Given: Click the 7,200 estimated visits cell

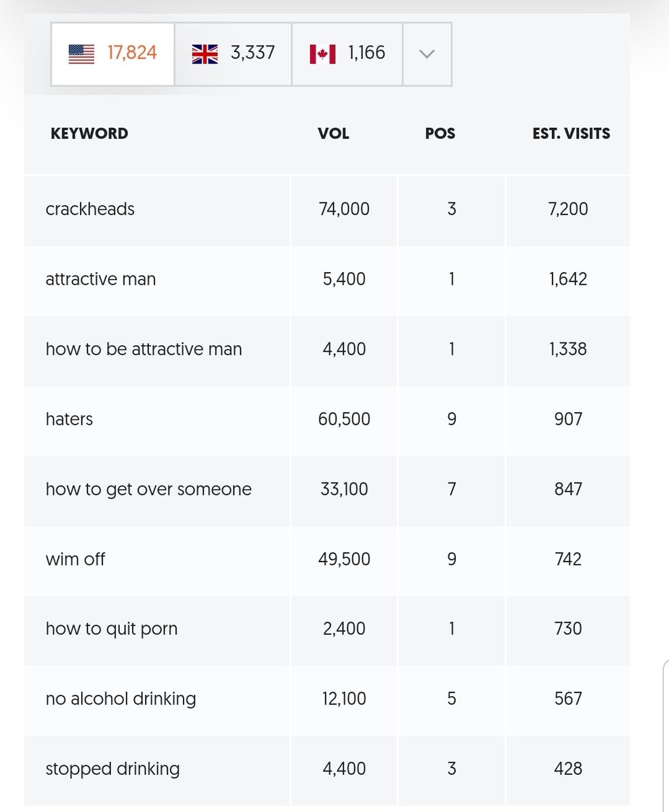Looking at the screenshot, I should 568,209.
